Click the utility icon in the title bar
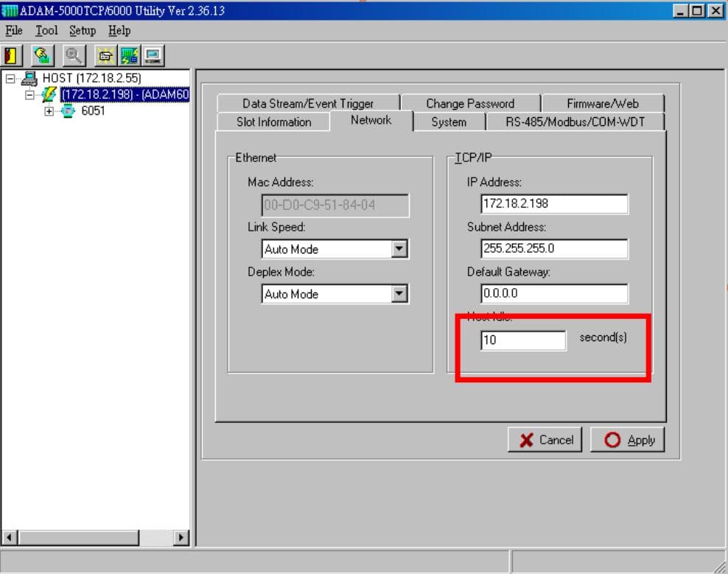 pos(10,10)
